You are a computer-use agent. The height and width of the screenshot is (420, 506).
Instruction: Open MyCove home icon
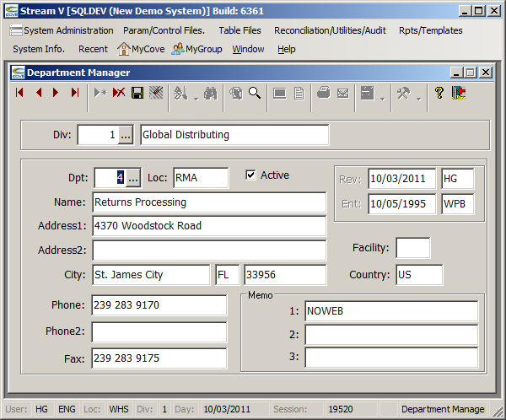click(x=124, y=49)
